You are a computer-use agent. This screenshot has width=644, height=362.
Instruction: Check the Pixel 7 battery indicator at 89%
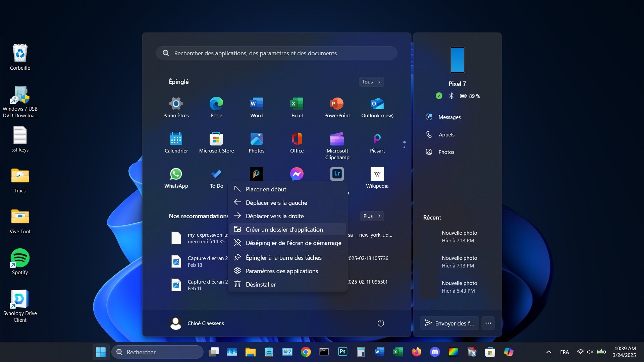click(x=469, y=96)
